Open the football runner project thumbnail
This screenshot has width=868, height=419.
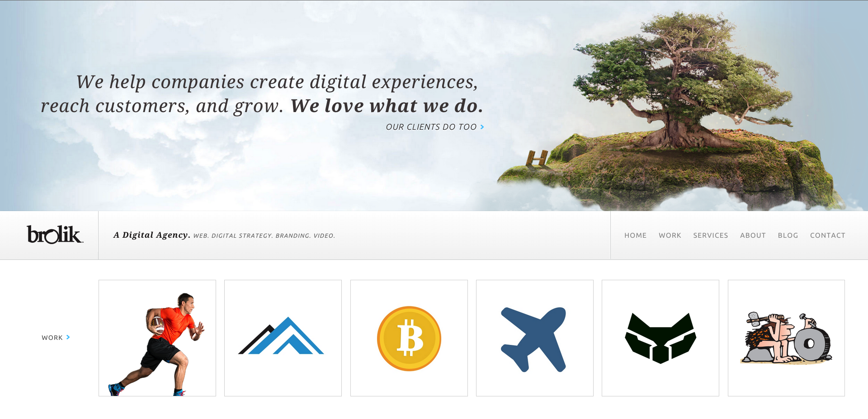click(157, 338)
